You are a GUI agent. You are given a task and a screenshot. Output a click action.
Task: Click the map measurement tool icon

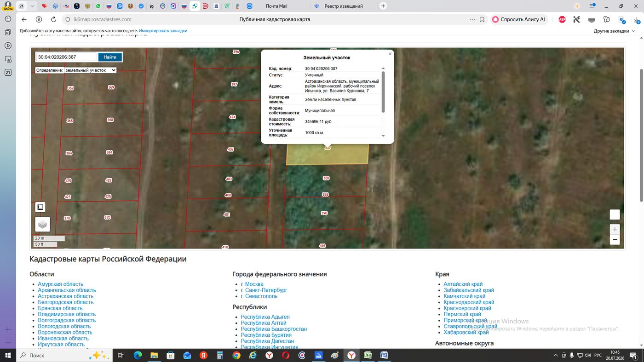40,207
